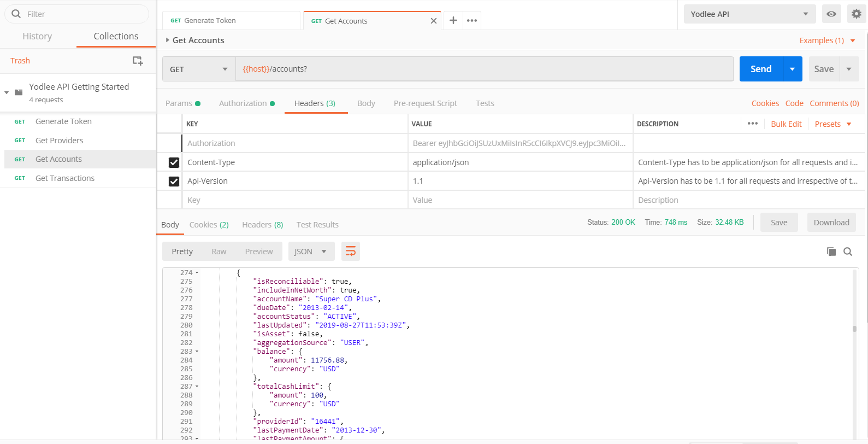Viewport: 868px width, 444px height.
Task: Open Bulk Edit for headers
Action: point(786,124)
